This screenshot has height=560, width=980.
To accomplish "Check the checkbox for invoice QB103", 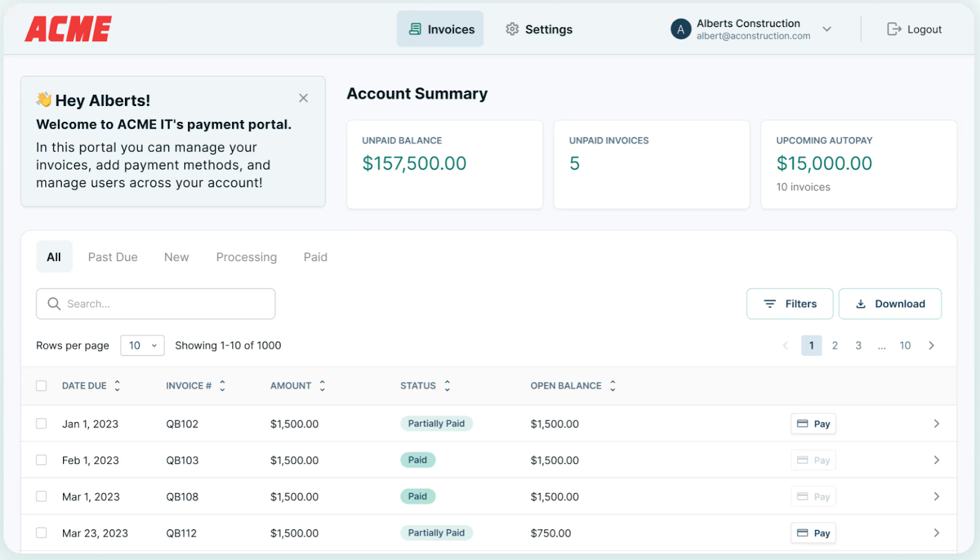I will (x=41, y=460).
